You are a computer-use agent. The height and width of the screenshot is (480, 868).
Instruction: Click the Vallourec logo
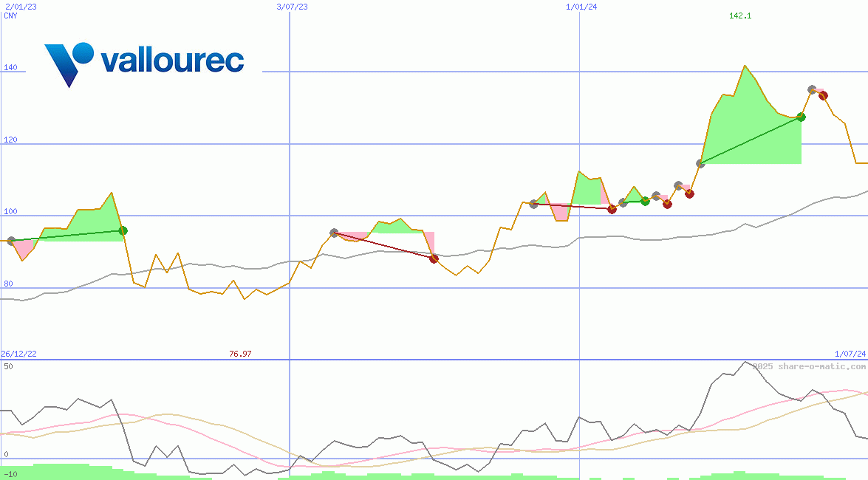click(x=144, y=63)
